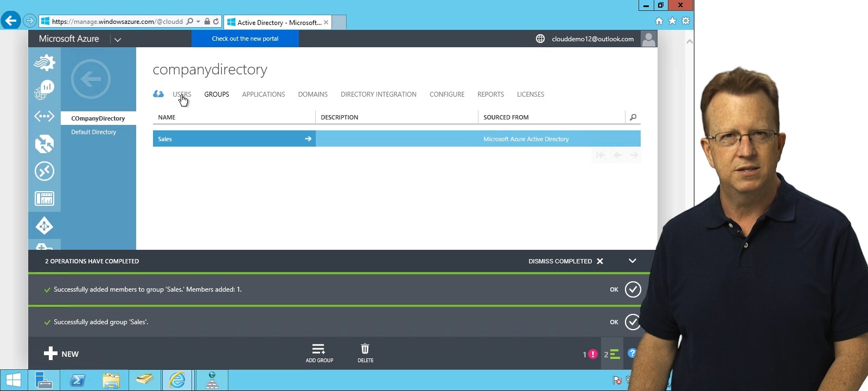Expand the Microsoft Azure header dropdown
The image size is (868, 391).
click(118, 39)
